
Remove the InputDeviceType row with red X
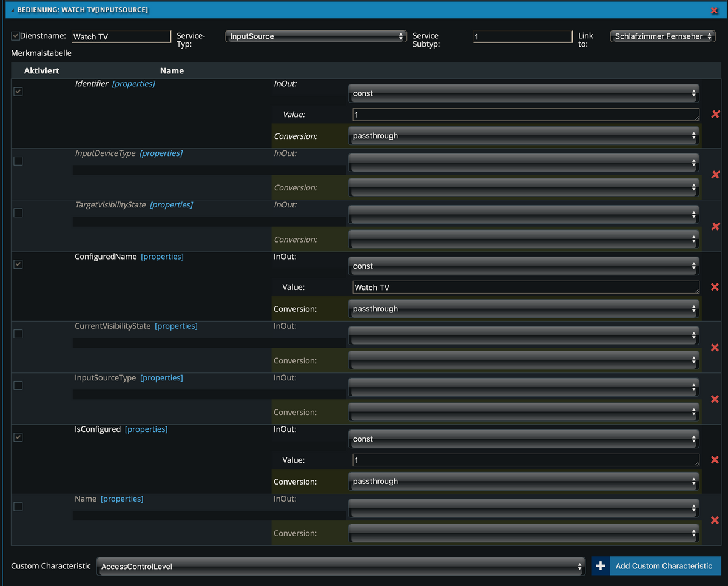[x=715, y=175]
